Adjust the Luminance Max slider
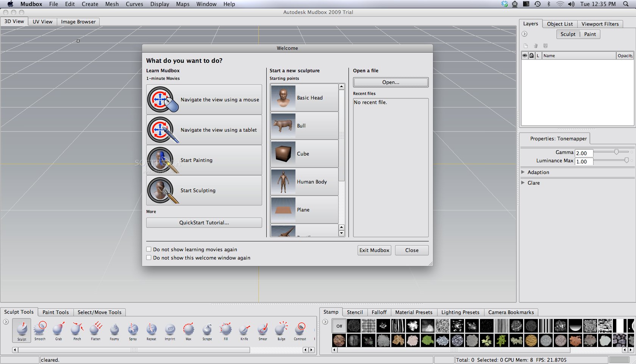The height and width of the screenshot is (364, 636). click(627, 160)
